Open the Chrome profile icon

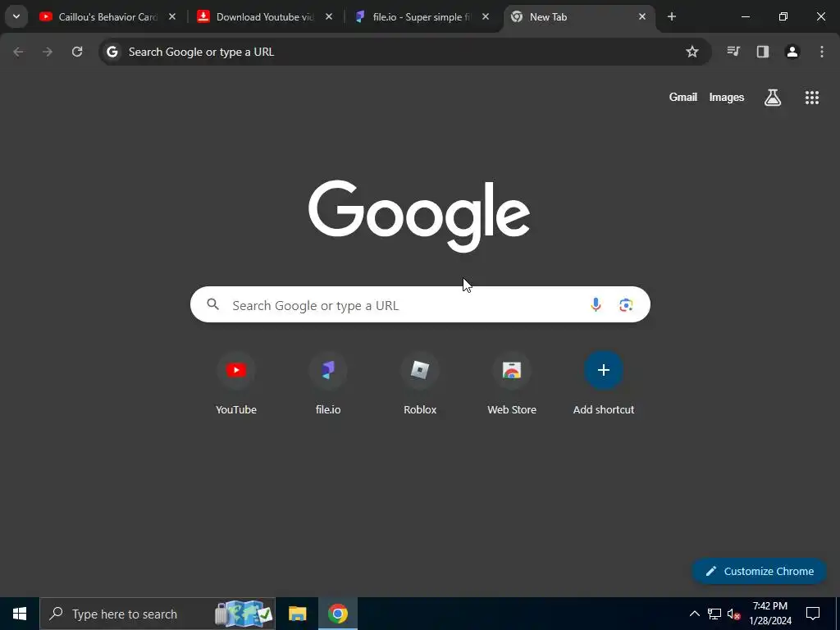(x=792, y=52)
